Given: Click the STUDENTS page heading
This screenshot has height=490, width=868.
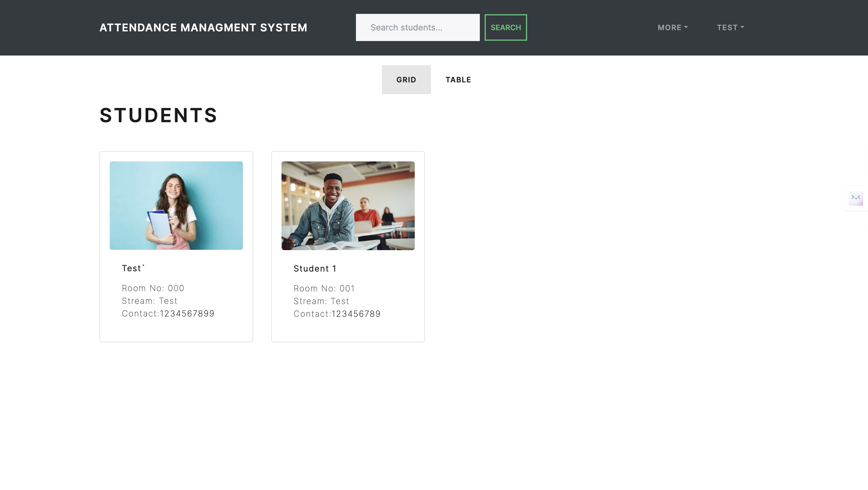Looking at the screenshot, I should point(158,115).
